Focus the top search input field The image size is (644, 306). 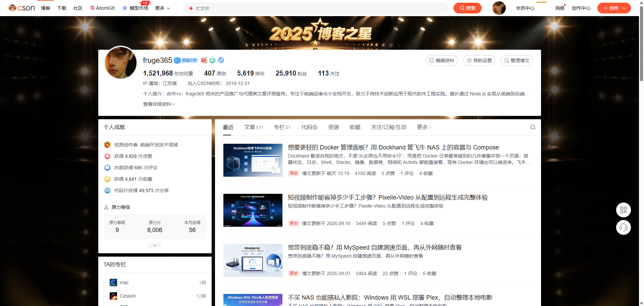point(316,8)
